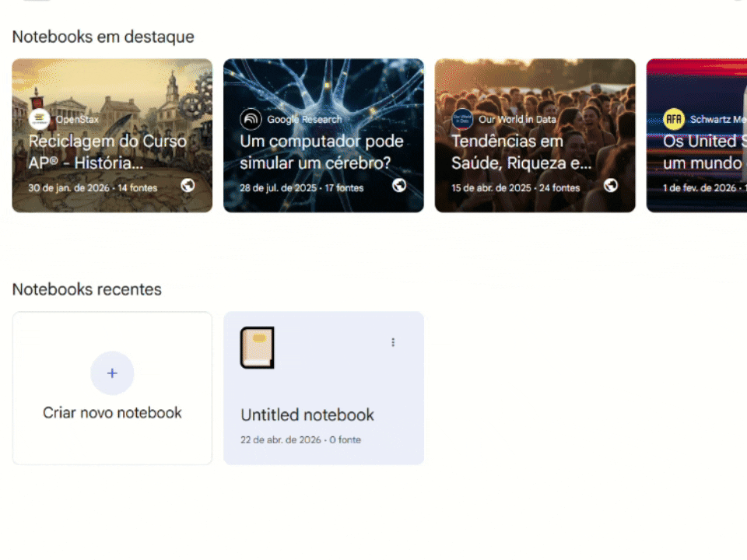Viewport: 747px width, 560px height.
Task: Click the book emoji on Untitled notebook
Action: point(257,348)
